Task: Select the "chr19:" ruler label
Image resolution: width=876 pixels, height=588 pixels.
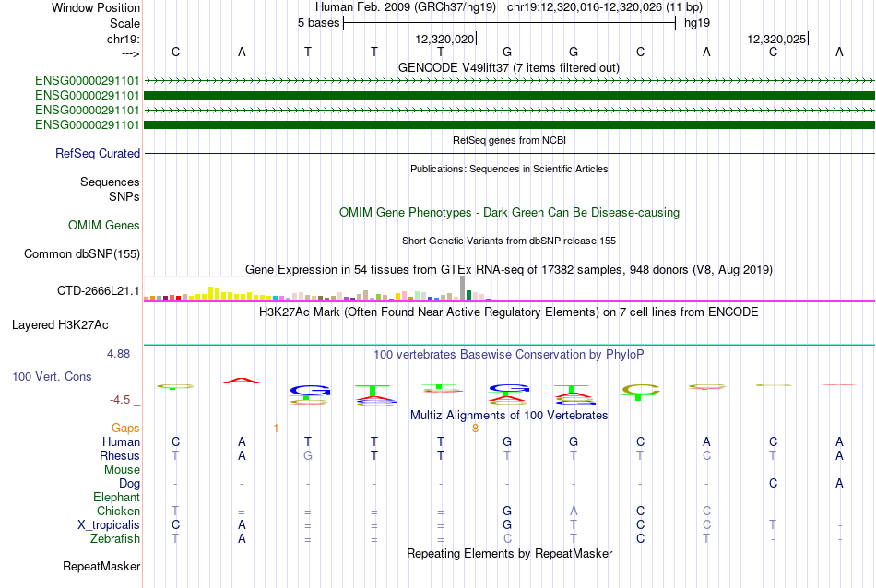Action: coord(123,39)
